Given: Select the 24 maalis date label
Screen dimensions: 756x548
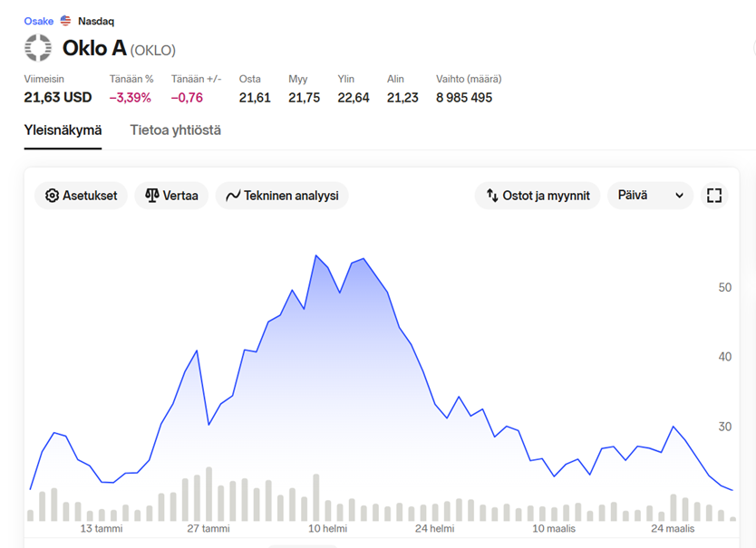Looking at the screenshot, I should [673, 529].
